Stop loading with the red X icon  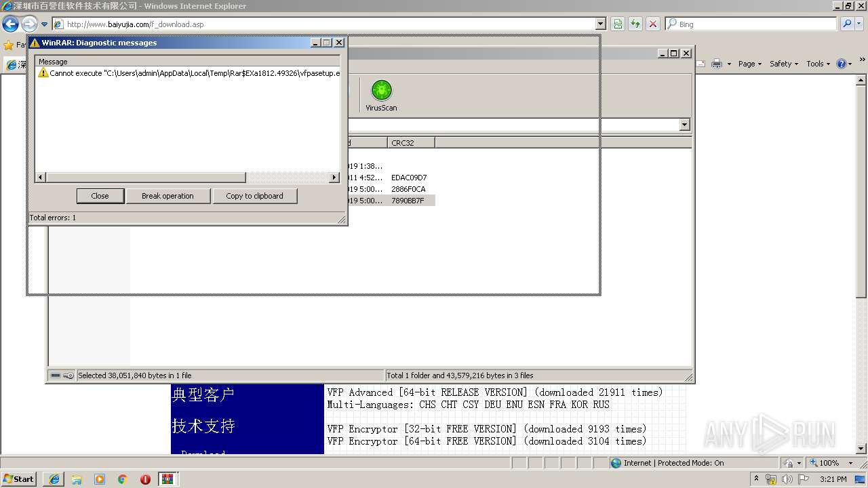click(x=653, y=24)
